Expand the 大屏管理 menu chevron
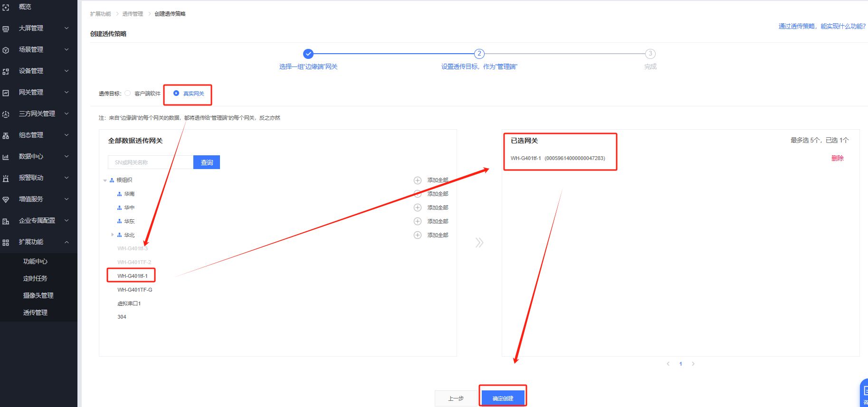The width and height of the screenshot is (868, 407). [x=67, y=28]
